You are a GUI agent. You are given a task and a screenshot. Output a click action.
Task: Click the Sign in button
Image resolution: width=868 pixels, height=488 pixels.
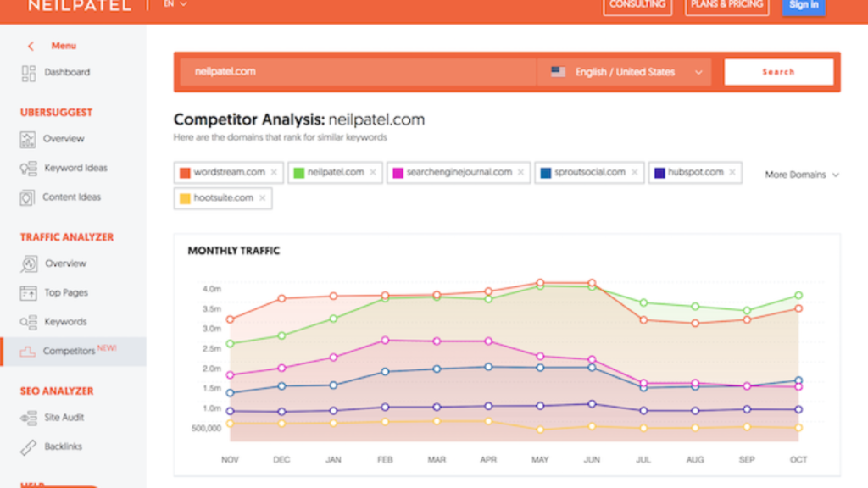pos(804,6)
